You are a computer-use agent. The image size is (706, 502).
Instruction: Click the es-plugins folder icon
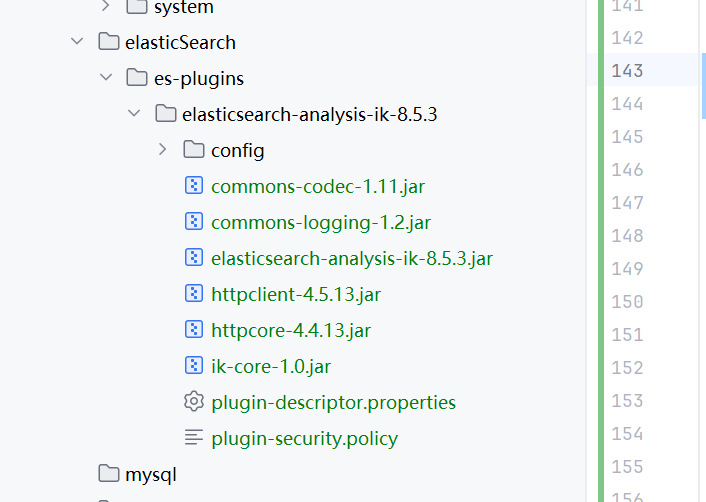[x=137, y=77]
